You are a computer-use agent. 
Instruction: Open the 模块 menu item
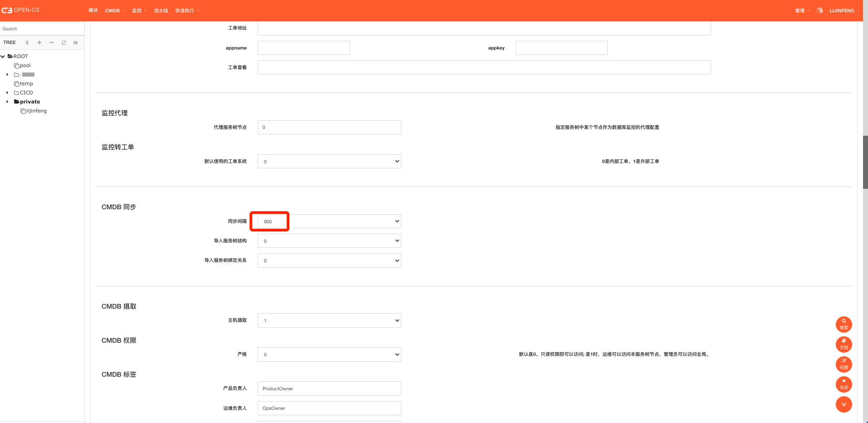(93, 10)
